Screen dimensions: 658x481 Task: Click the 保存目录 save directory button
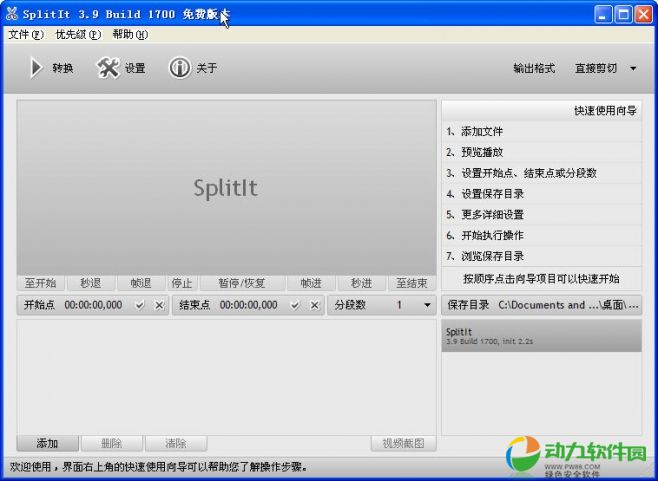[469, 305]
